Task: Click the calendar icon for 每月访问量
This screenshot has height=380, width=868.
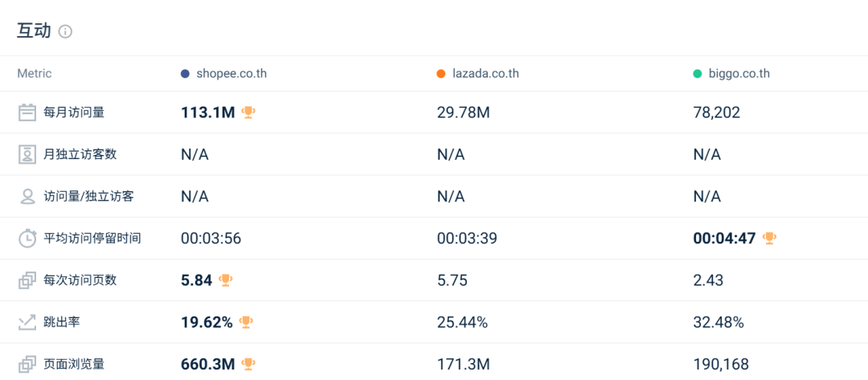Action: point(27,112)
